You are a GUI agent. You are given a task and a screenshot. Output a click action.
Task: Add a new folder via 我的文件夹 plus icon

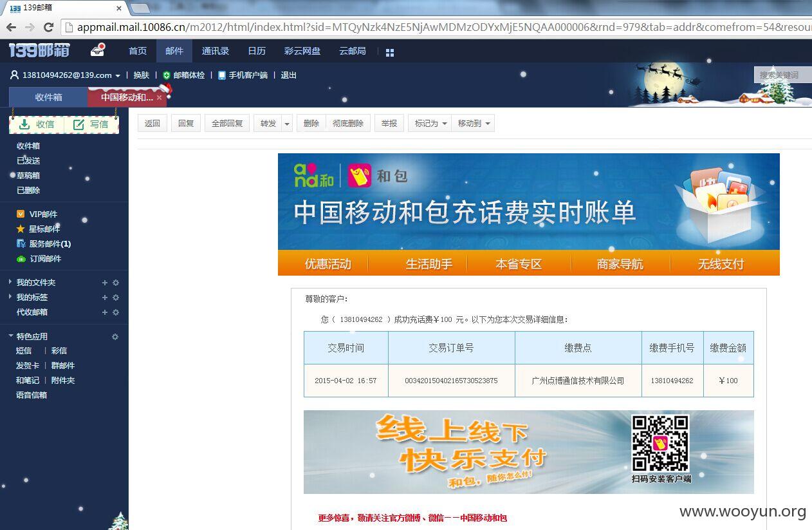105,283
